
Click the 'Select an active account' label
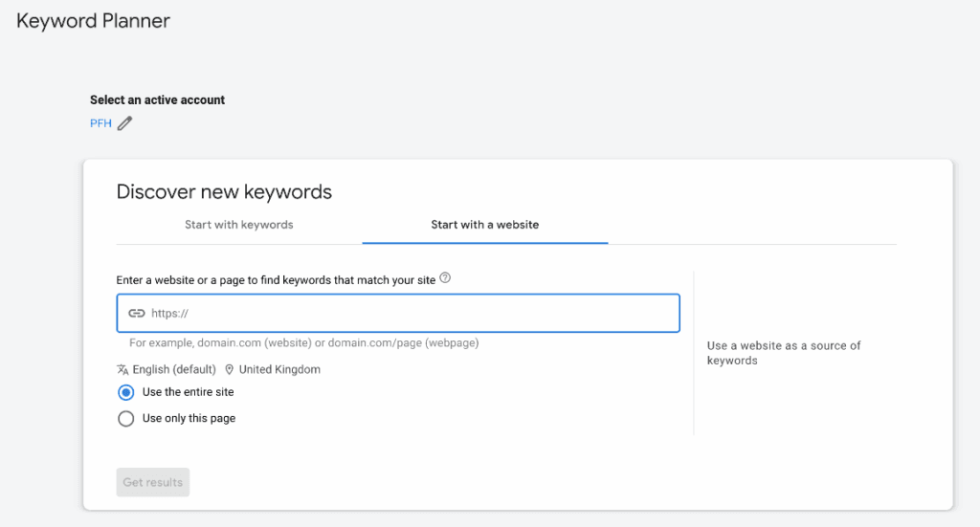pos(157,99)
